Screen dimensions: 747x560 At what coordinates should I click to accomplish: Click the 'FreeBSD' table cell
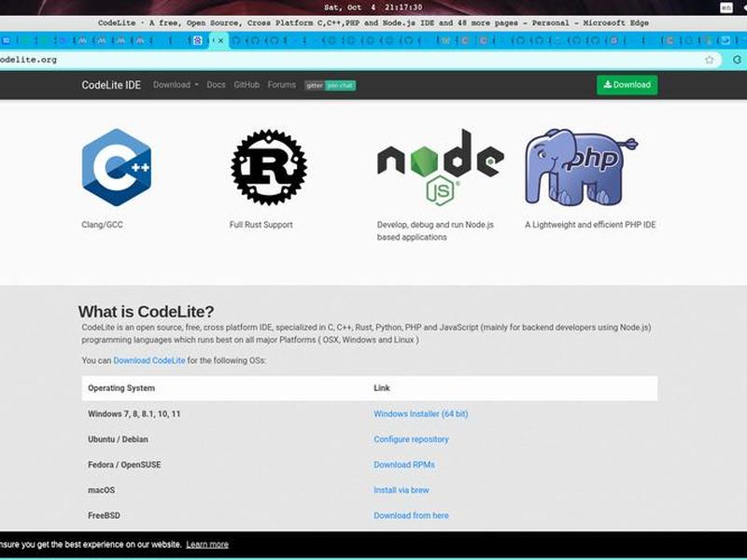click(104, 515)
